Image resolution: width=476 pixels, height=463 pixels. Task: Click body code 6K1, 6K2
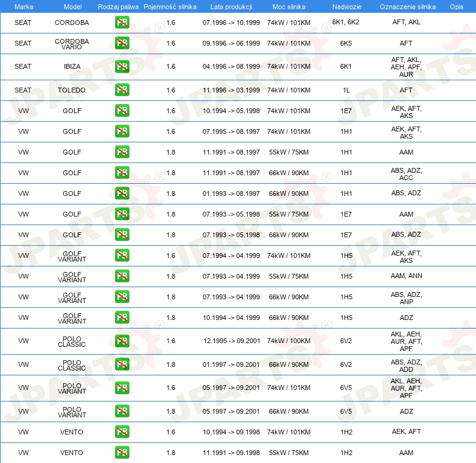click(346, 22)
